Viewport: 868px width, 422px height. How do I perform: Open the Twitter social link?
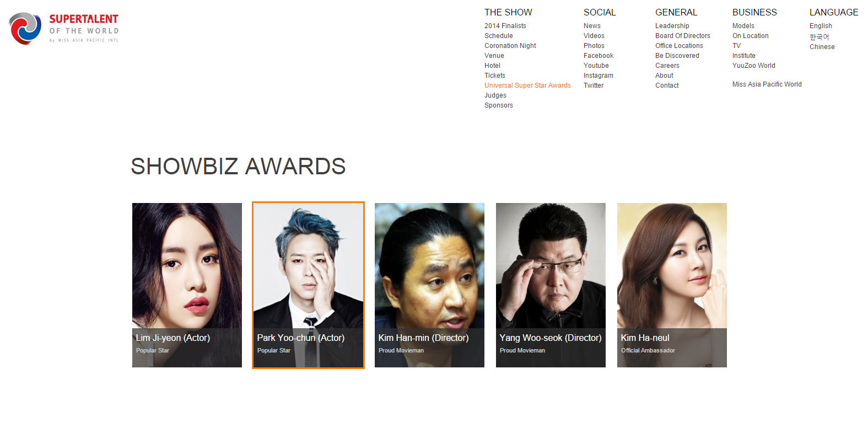click(x=594, y=86)
